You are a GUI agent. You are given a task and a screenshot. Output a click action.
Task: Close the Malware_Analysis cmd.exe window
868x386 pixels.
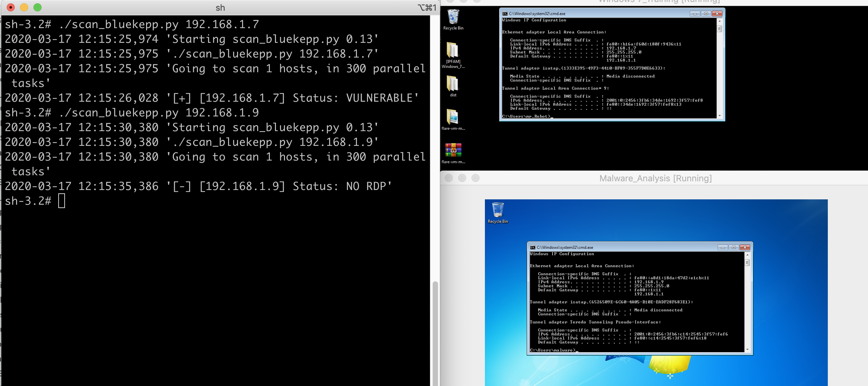(745, 247)
